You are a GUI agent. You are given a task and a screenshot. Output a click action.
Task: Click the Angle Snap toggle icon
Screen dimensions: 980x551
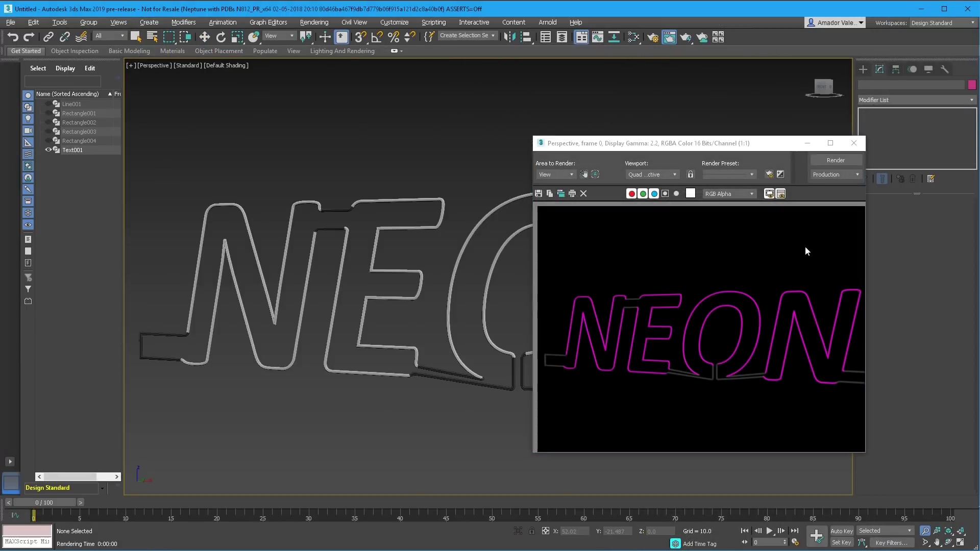coord(377,37)
